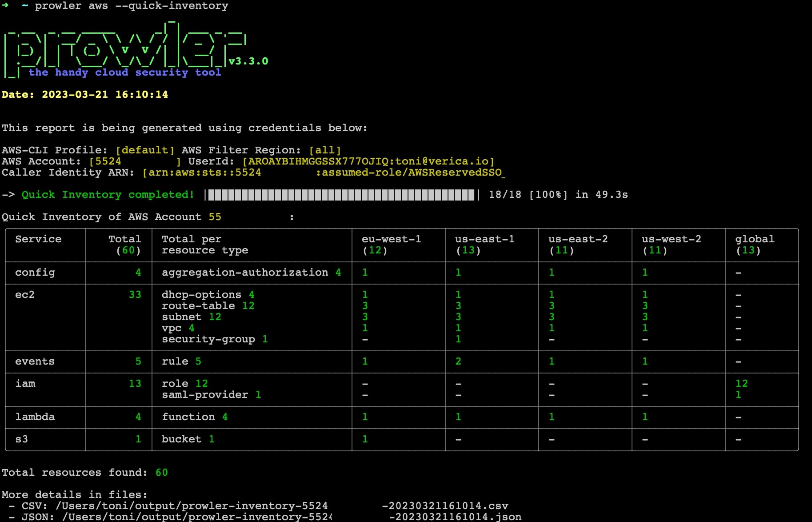Click the v3.3.0 version label
This screenshot has width=812, height=522.
pos(248,61)
